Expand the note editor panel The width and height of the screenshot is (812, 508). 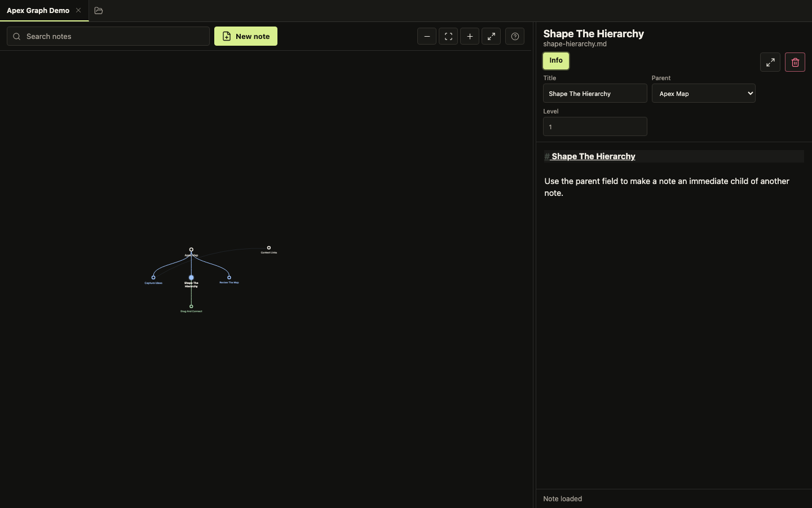[770, 62]
